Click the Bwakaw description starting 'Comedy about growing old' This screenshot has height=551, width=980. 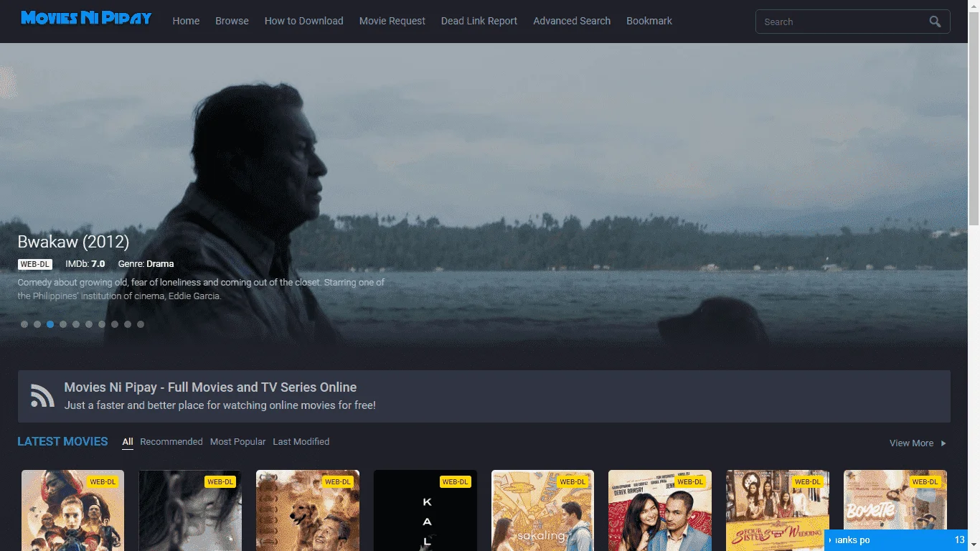point(201,289)
